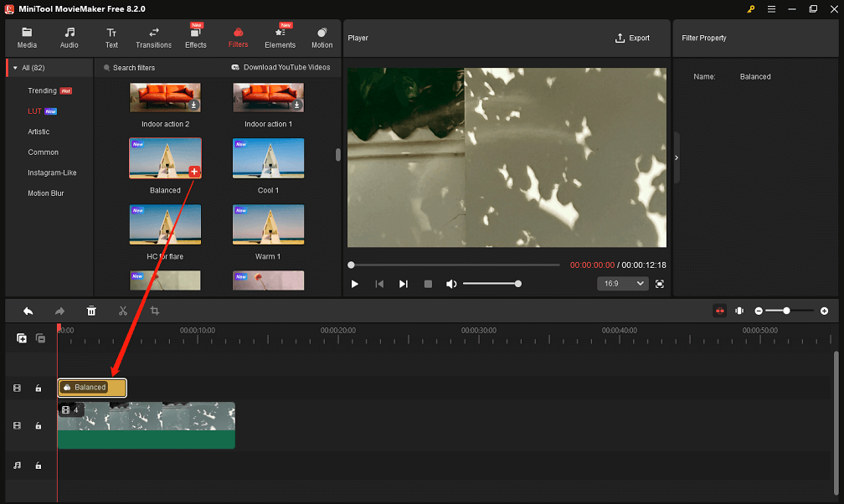Delete the selected timeline item
Image resolution: width=844 pixels, height=504 pixels.
91,311
